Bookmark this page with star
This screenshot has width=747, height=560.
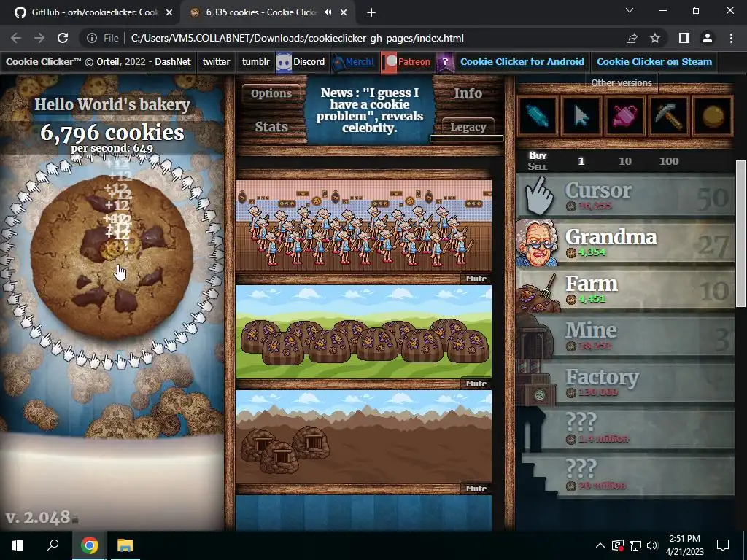coord(655,38)
